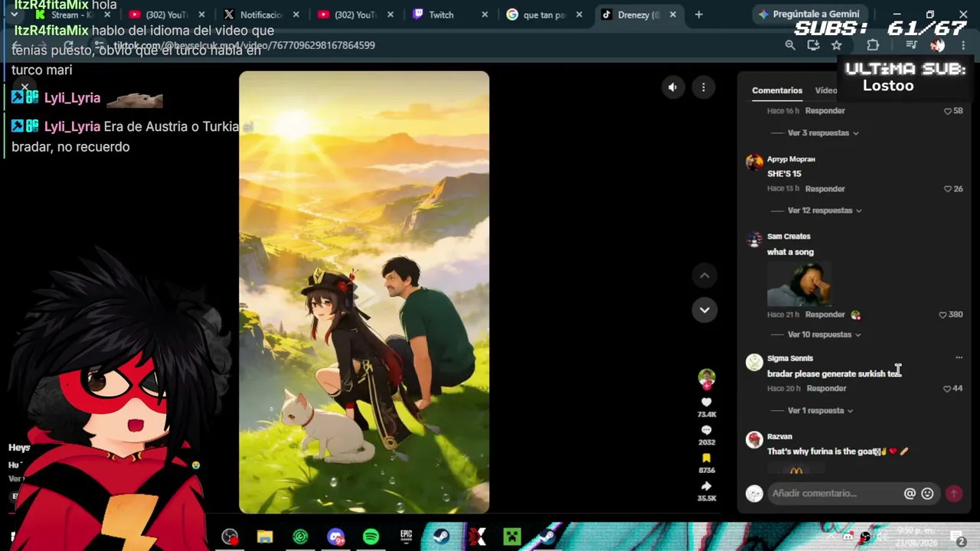Switch to the Stream browser tab
The image size is (980, 551).
[70, 15]
